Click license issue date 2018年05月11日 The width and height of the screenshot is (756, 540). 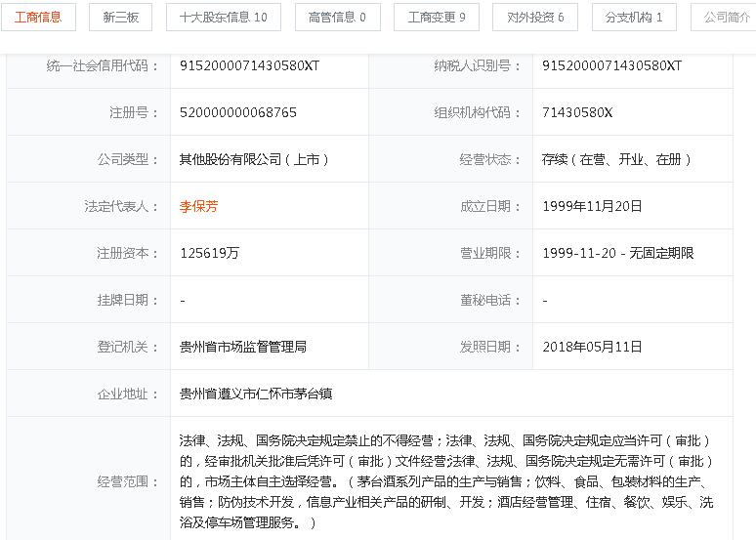click(592, 347)
